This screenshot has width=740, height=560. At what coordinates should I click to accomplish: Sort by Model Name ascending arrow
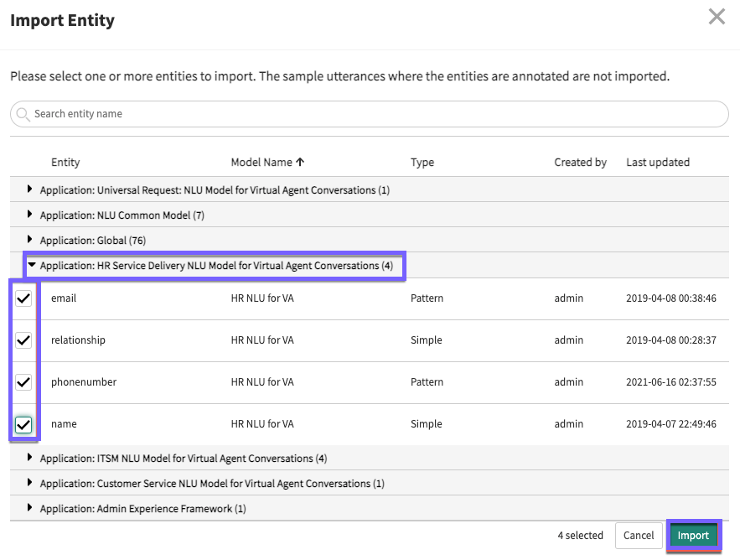pyautogui.click(x=300, y=162)
